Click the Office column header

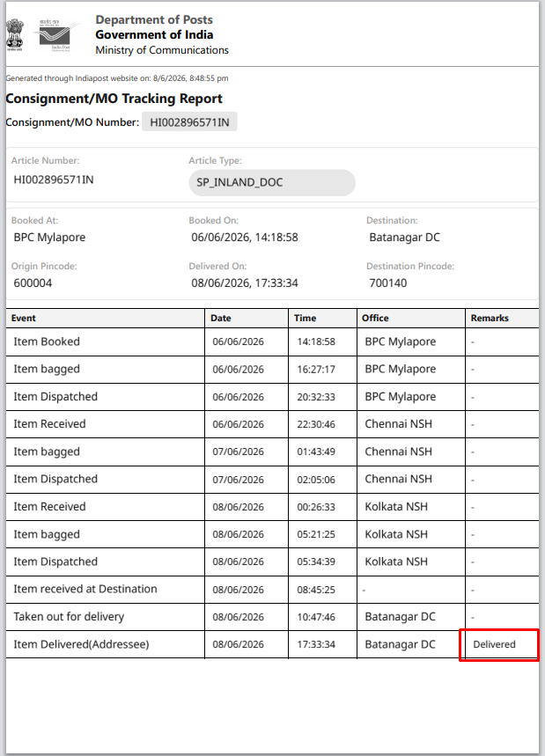tap(411, 319)
